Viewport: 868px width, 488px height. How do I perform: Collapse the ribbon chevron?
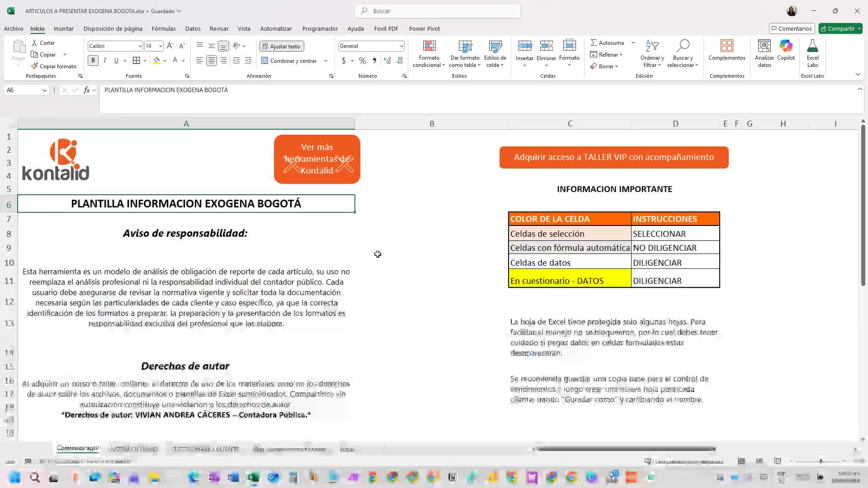pyautogui.click(x=858, y=74)
